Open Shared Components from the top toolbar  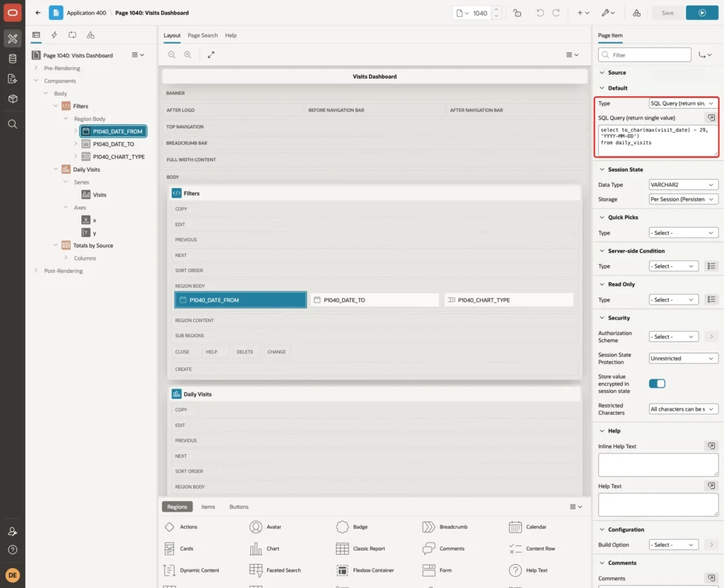(x=636, y=13)
